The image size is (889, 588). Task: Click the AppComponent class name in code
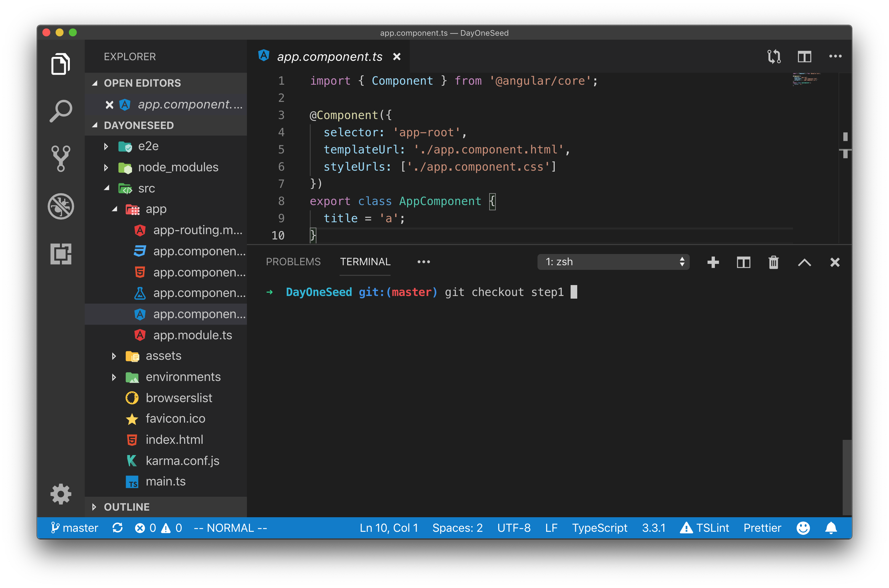440,201
